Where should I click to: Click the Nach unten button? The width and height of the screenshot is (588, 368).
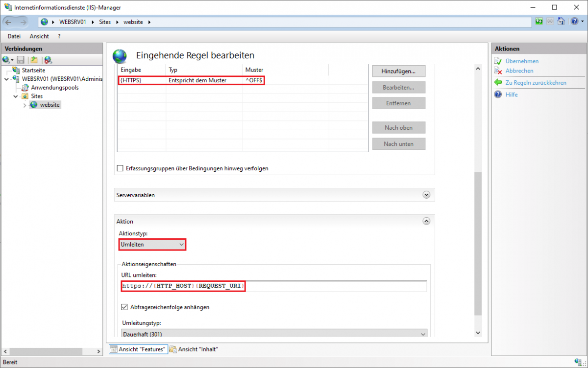click(398, 144)
